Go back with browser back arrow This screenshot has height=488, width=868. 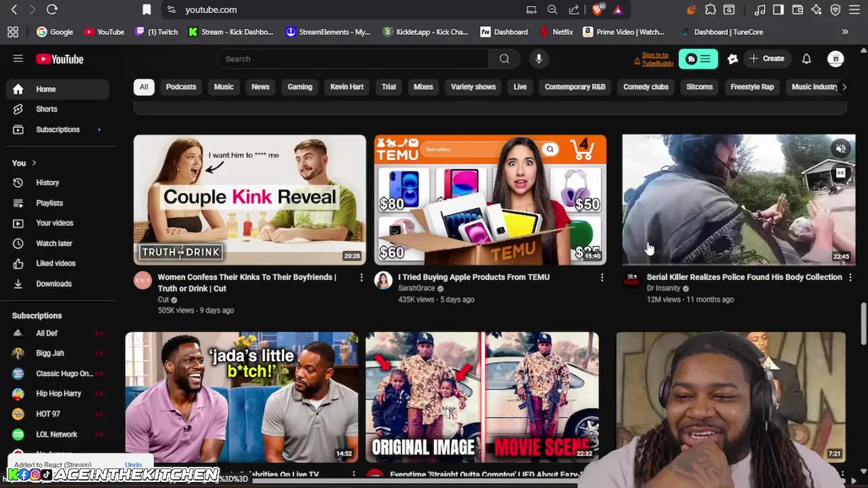click(14, 9)
